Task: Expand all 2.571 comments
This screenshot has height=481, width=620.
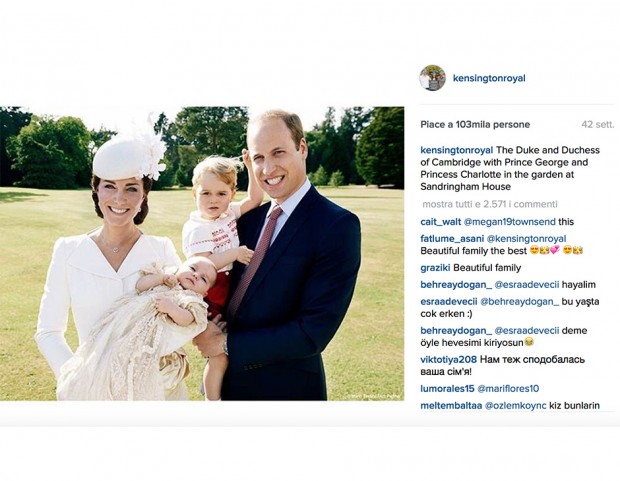Action: click(x=490, y=204)
